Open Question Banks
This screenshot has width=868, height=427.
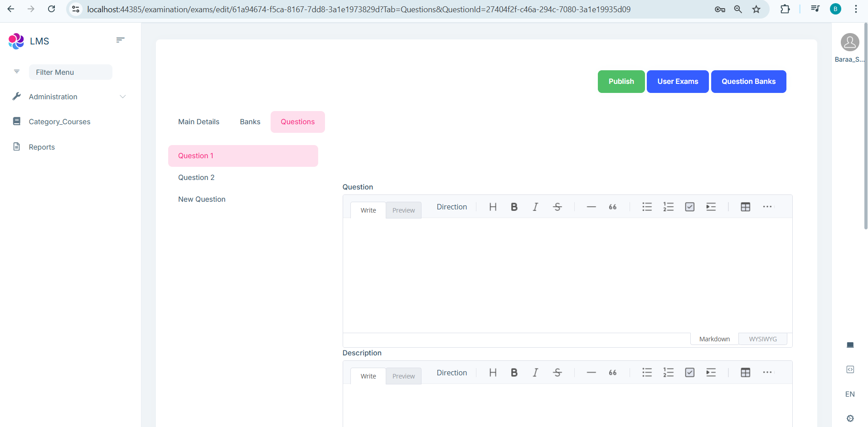[748, 82]
